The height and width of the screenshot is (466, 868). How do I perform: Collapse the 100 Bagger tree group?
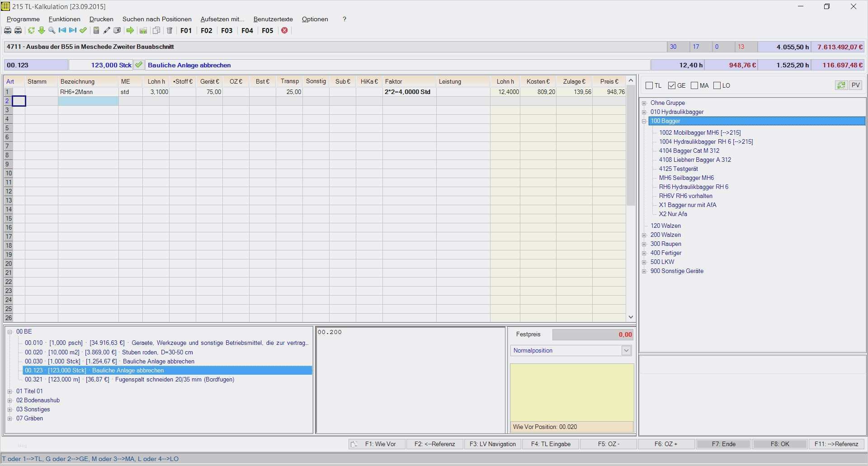click(644, 121)
